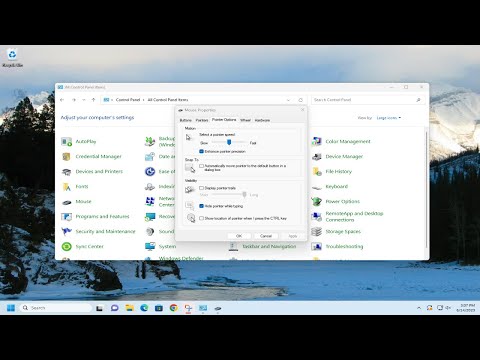Open Google Chrome from the taskbar
The height and width of the screenshot is (360, 480).
(x=173, y=308)
